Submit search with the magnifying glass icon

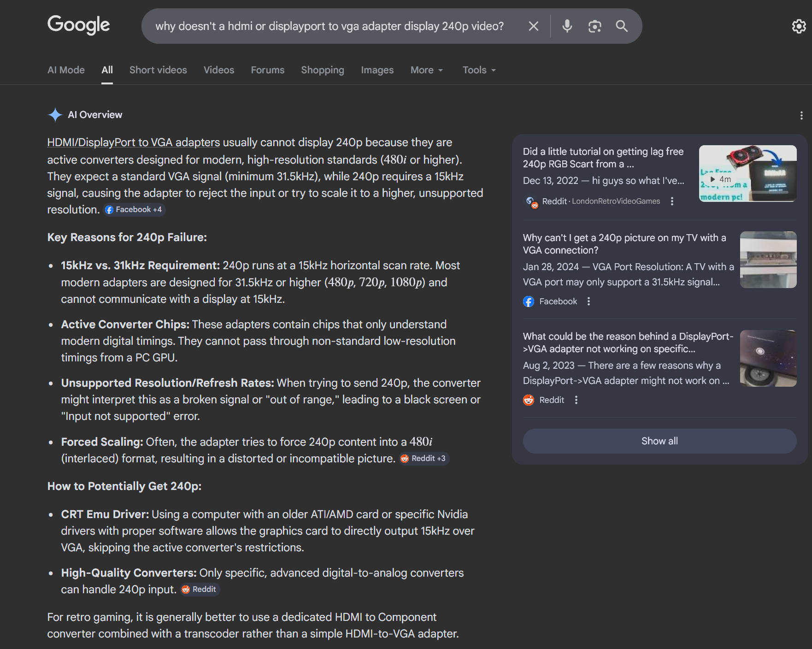[x=622, y=26]
